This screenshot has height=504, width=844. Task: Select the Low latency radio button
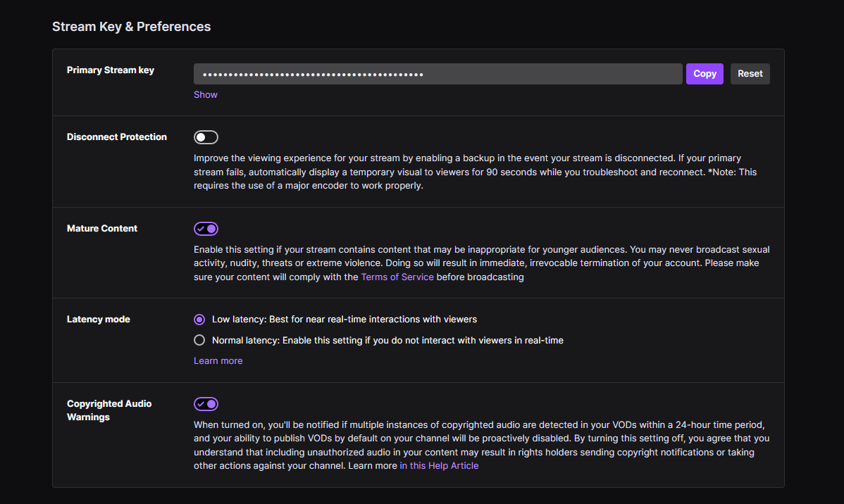199,320
